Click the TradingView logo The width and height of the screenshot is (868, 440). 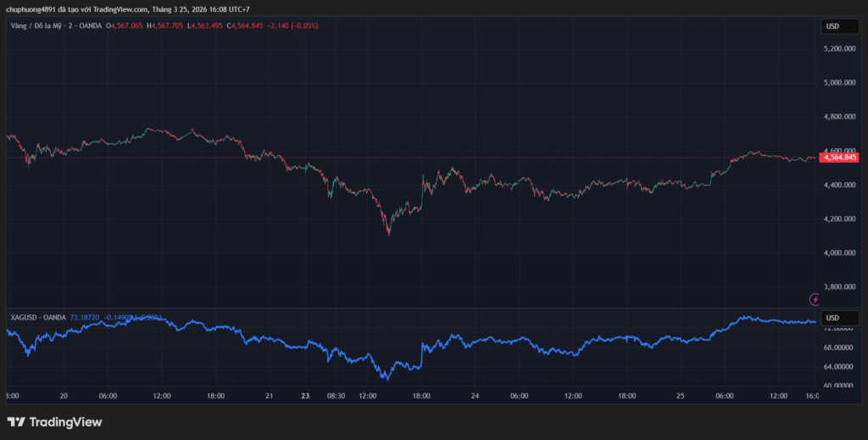coord(54,421)
